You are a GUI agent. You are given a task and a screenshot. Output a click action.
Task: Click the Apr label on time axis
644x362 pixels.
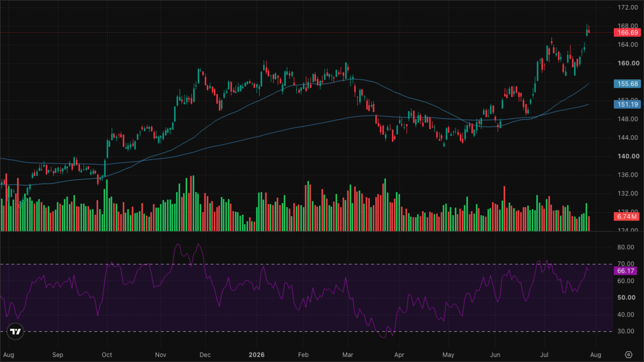(x=399, y=355)
